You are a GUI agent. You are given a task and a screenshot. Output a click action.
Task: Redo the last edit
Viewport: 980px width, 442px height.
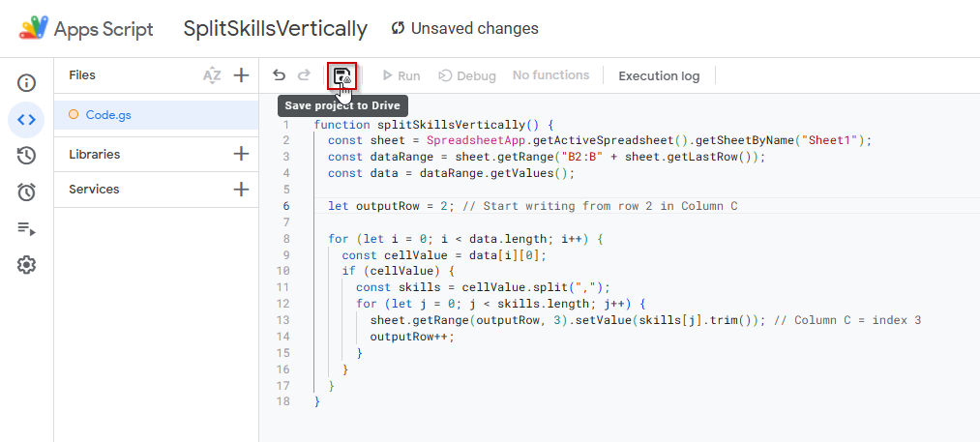coord(304,75)
